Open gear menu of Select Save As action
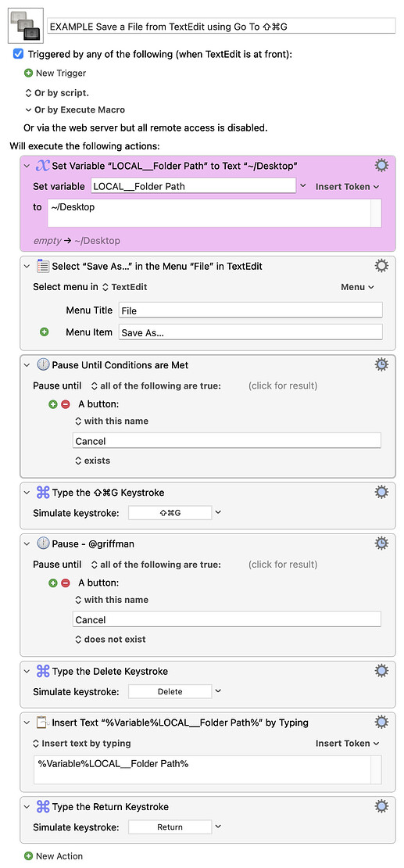 point(381,266)
